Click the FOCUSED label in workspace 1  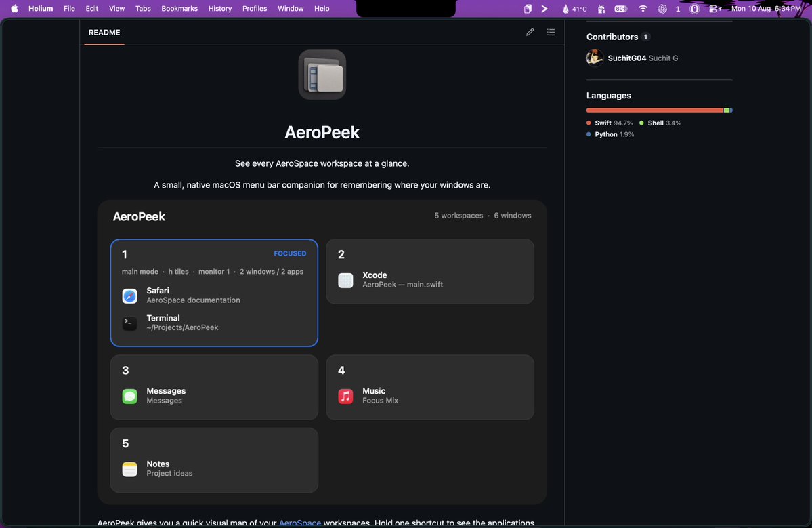(290, 253)
